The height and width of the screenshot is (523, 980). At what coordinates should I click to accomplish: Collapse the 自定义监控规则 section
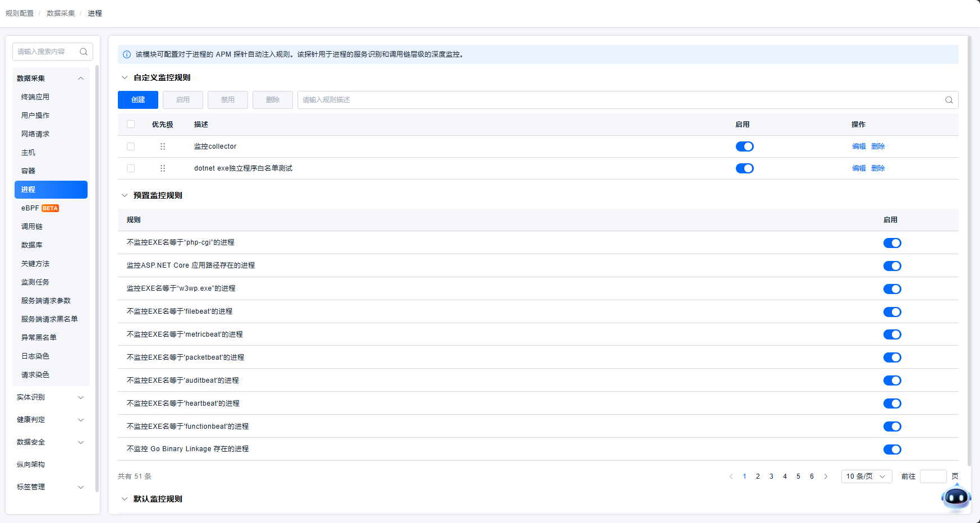125,78
